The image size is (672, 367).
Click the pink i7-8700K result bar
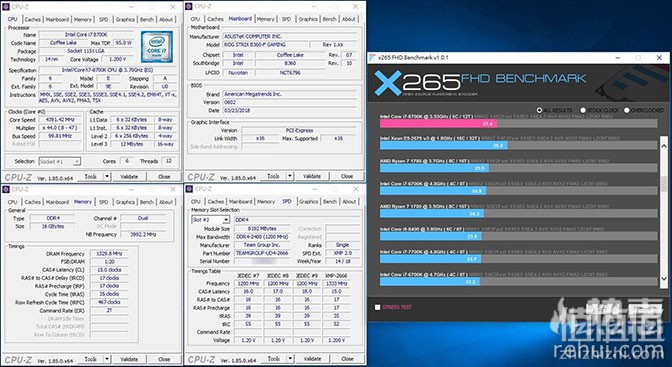coord(438,123)
